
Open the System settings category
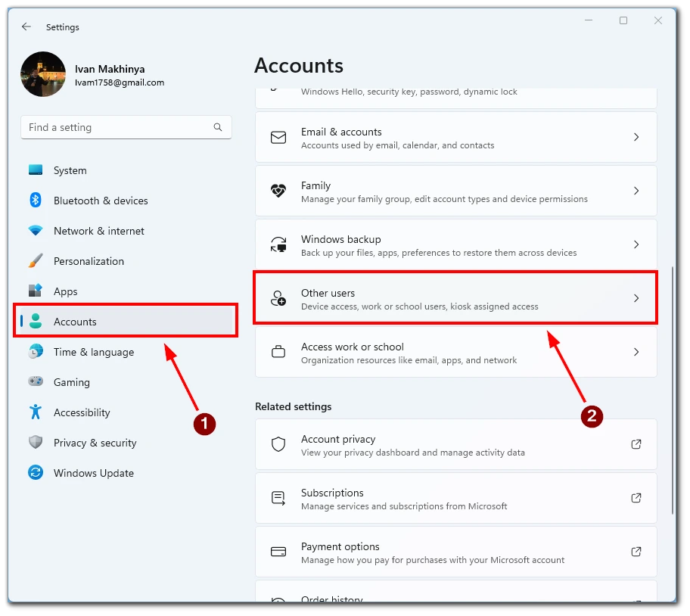click(70, 170)
